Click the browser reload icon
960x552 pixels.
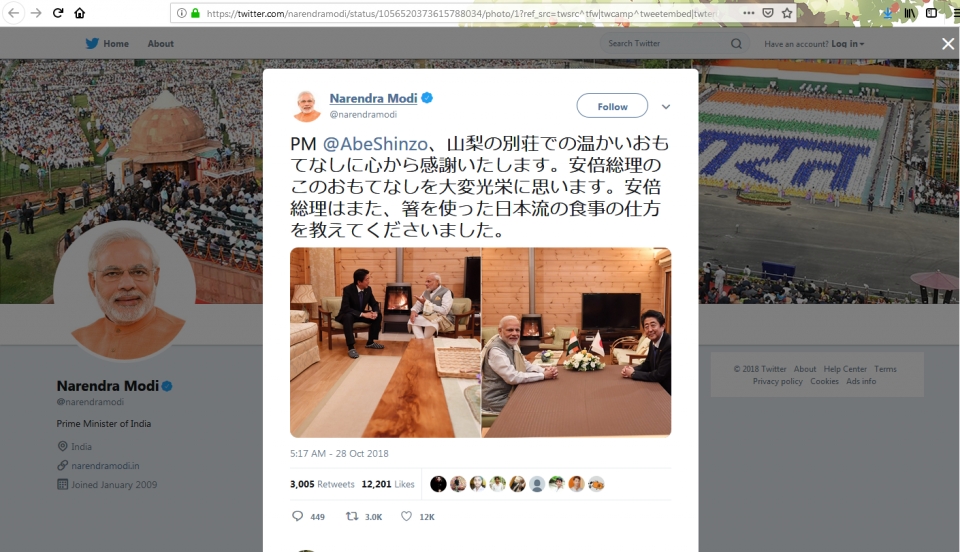[x=58, y=13]
